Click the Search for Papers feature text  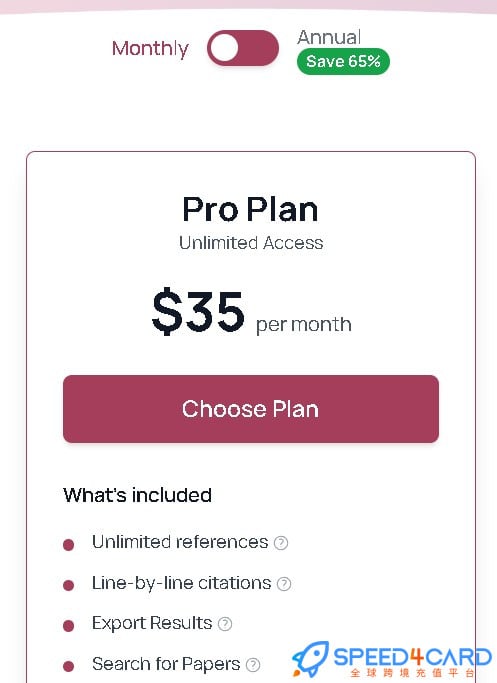click(x=166, y=664)
